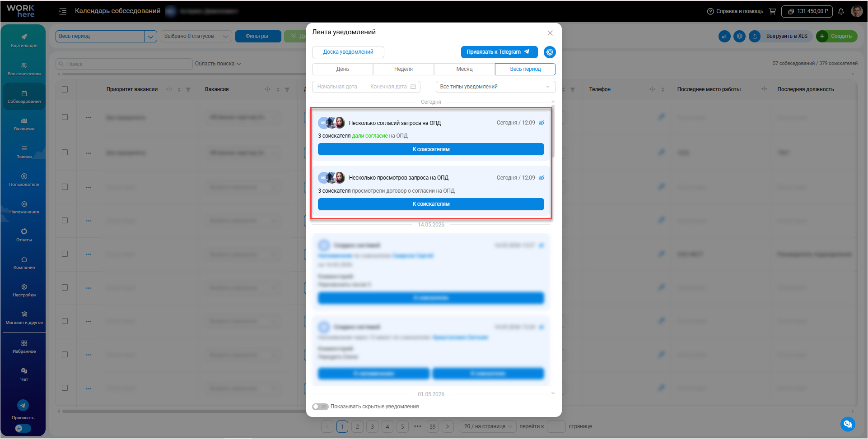Go to page 2
This screenshot has height=439, width=868.
[x=357, y=426]
